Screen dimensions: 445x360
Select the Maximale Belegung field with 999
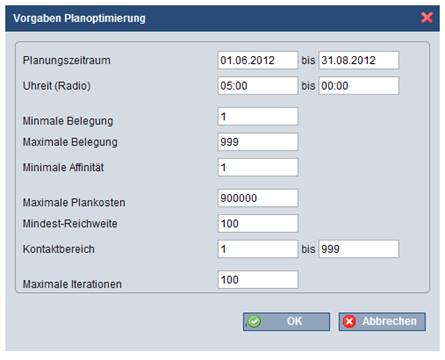(258, 142)
